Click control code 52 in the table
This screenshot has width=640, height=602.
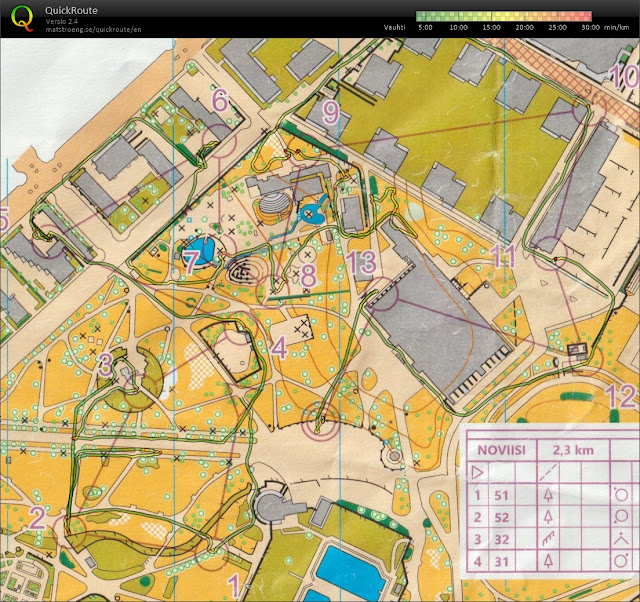[501, 517]
